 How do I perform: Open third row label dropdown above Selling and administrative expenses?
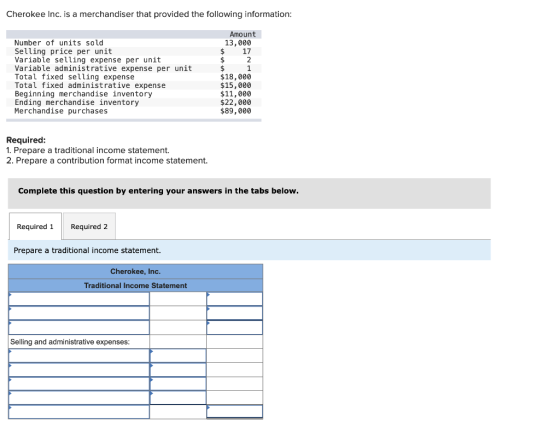point(79,327)
